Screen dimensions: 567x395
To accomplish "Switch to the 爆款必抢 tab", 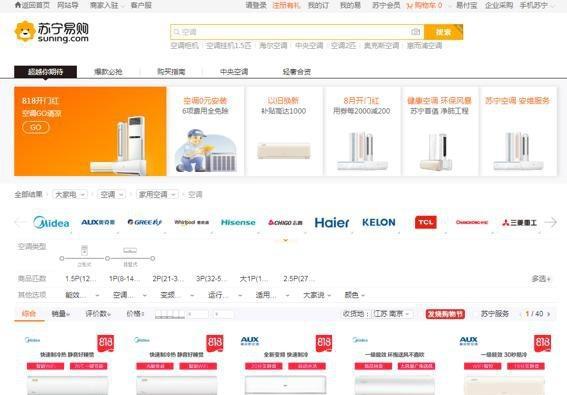I will (x=108, y=72).
